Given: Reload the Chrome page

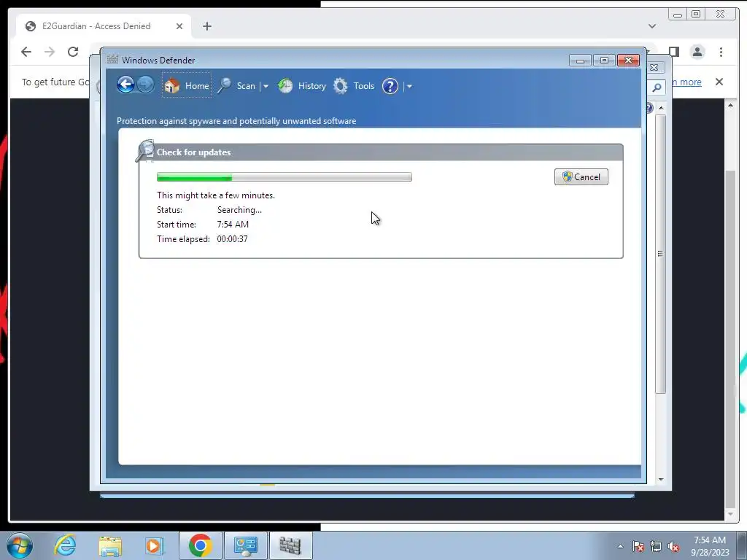Looking at the screenshot, I should (73, 52).
